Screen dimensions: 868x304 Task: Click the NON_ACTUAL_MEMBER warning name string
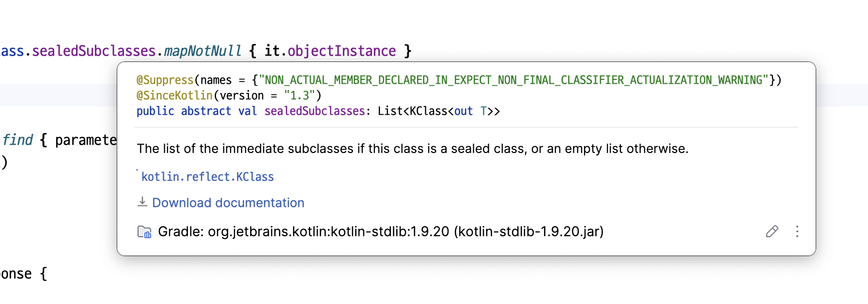513,80
